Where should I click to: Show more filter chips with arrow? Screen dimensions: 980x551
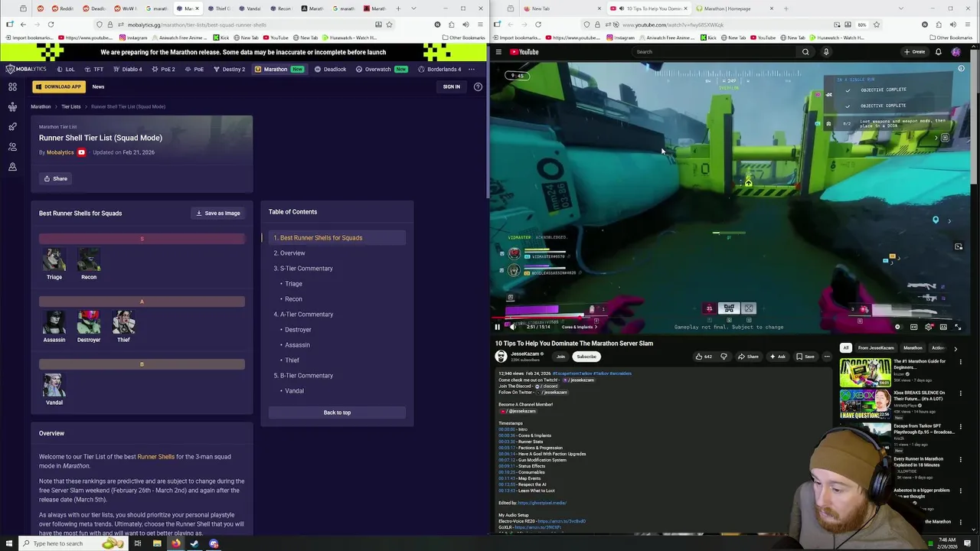[x=955, y=348]
